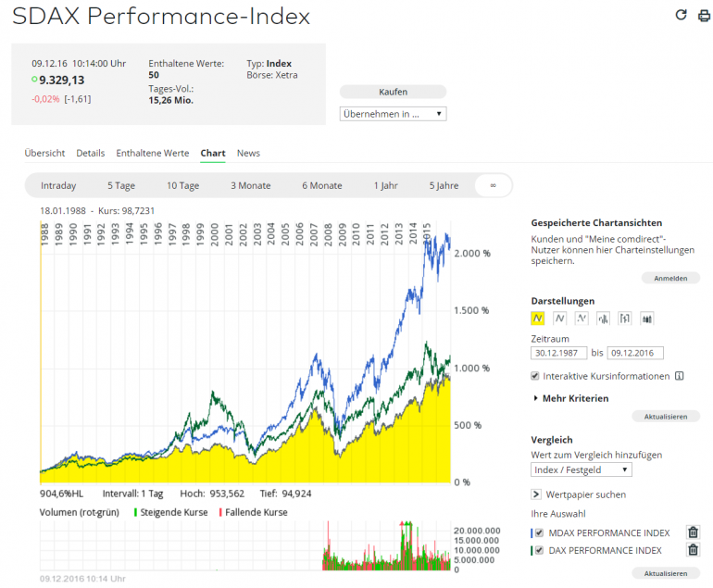713x588 pixels.
Task: Click Wertpapier suchen link
Action: click(x=585, y=494)
